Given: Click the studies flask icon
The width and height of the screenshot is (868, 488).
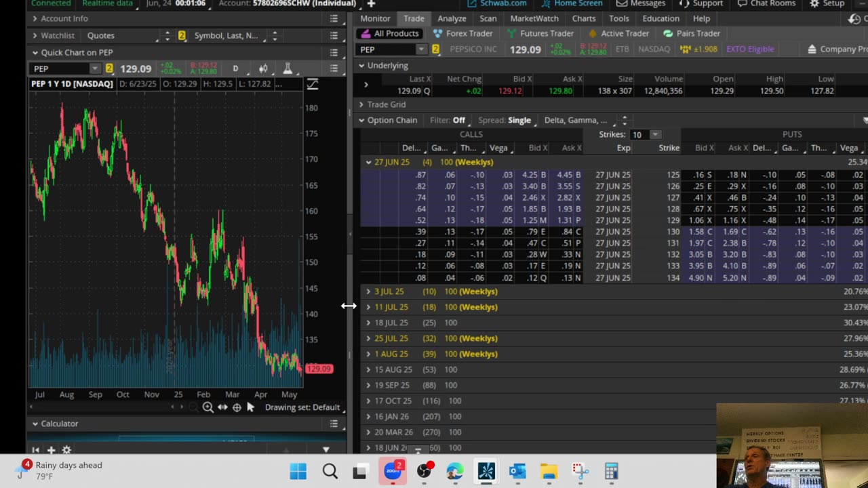Looking at the screenshot, I should [288, 68].
